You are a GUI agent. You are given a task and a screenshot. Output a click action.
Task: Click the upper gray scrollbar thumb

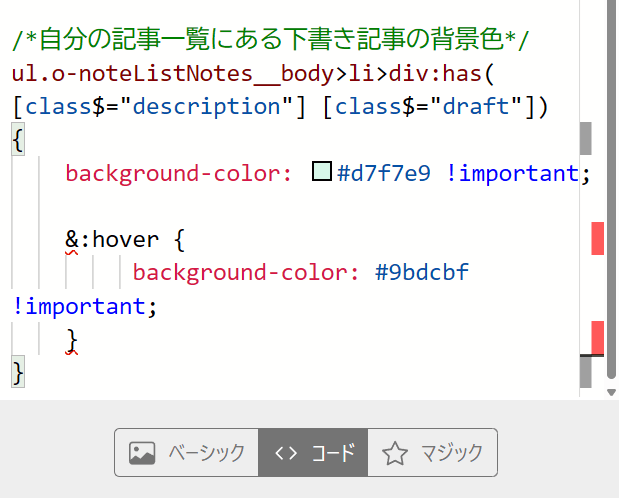(x=586, y=138)
